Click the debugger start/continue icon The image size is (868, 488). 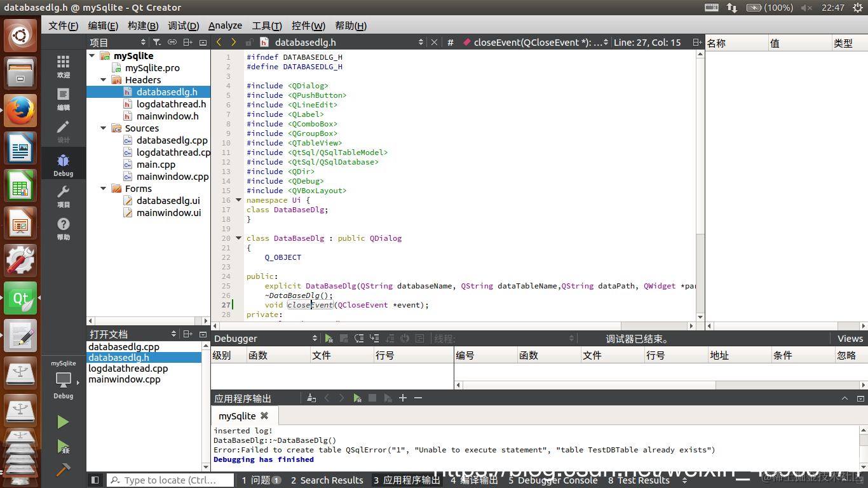click(329, 339)
